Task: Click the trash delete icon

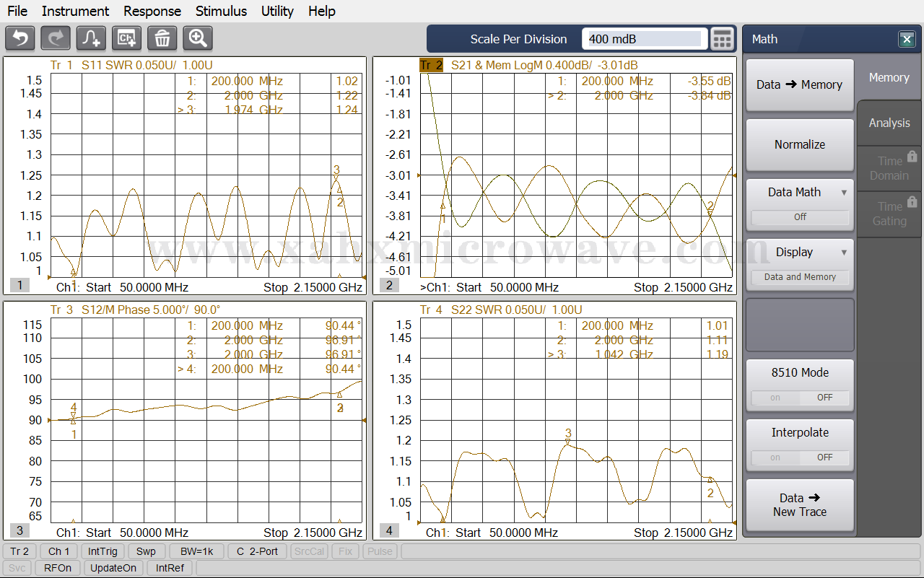Action: point(162,38)
